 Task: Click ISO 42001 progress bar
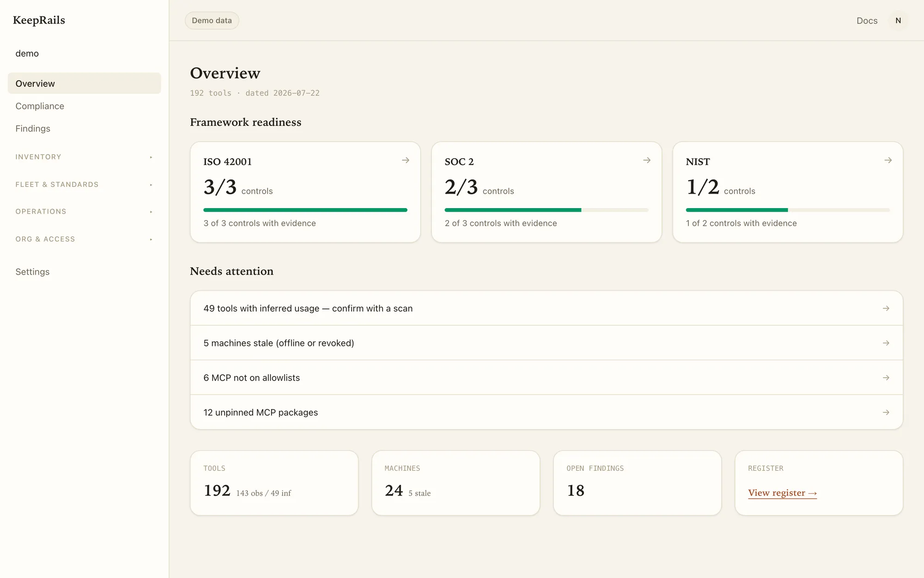305,210
